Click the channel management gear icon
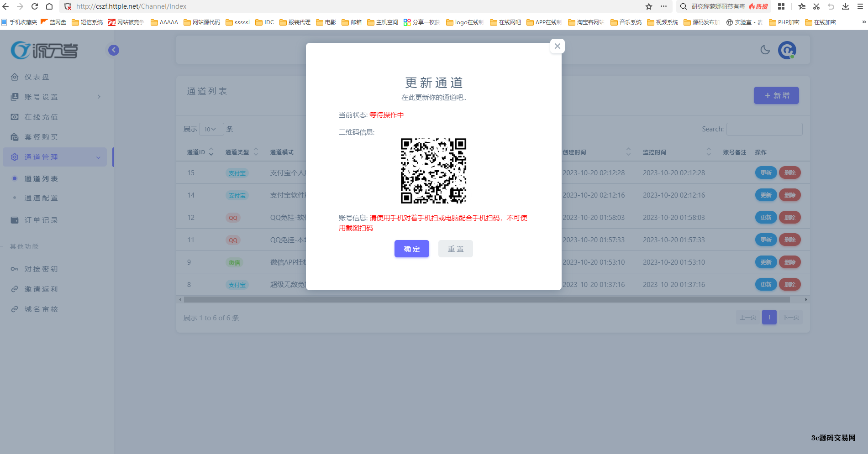The height and width of the screenshot is (454, 868). (x=15, y=157)
